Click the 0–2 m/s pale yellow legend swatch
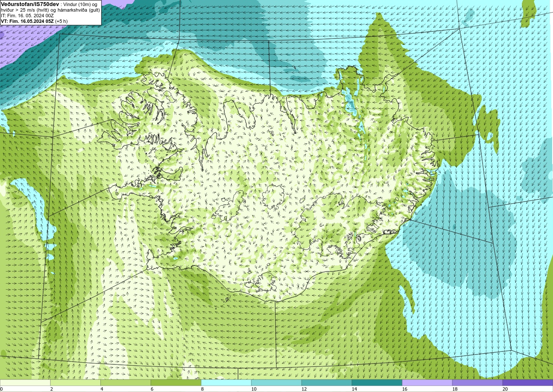The width and height of the screenshot is (553, 392). pyautogui.click(x=25, y=383)
